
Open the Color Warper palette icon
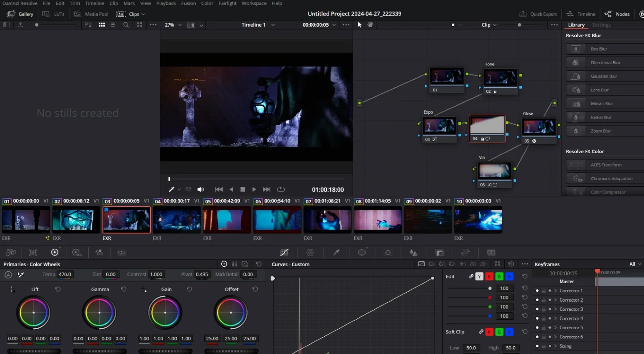310,252
